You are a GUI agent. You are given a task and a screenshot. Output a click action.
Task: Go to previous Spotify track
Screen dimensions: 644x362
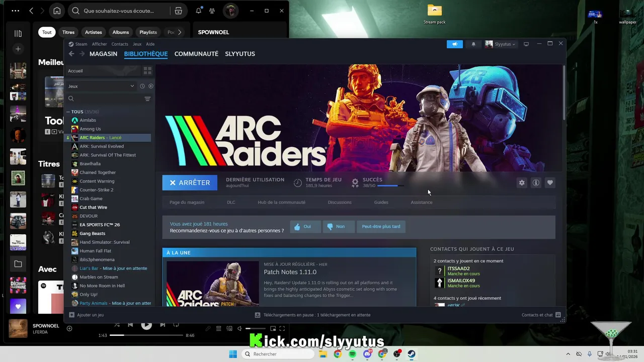click(130, 325)
